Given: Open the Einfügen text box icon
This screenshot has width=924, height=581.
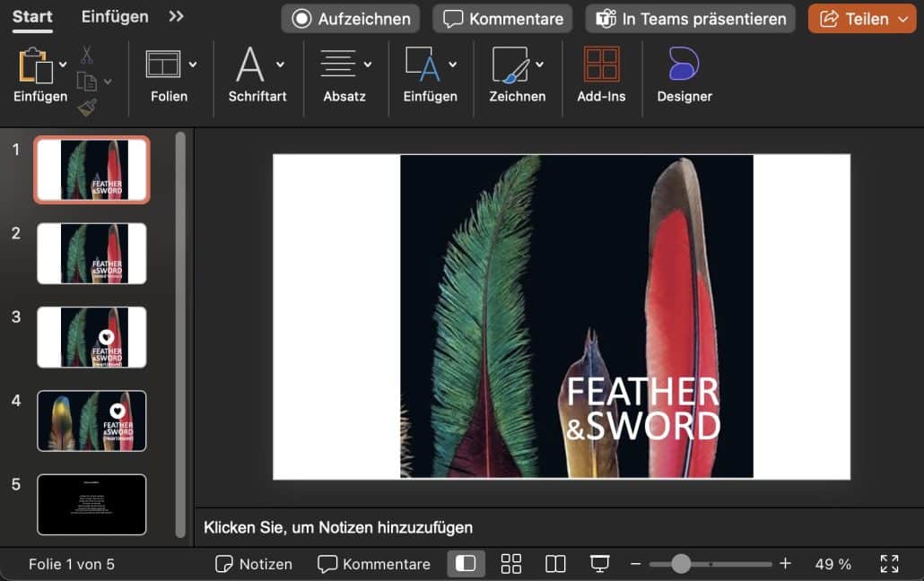Looking at the screenshot, I should pyautogui.click(x=423, y=65).
